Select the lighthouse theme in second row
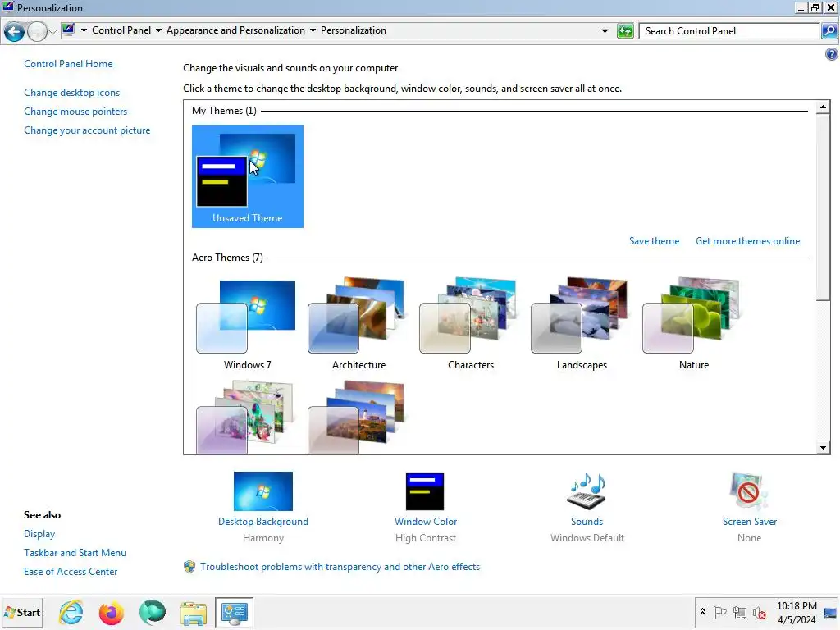The image size is (840, 630). click(x=359, y=418)
